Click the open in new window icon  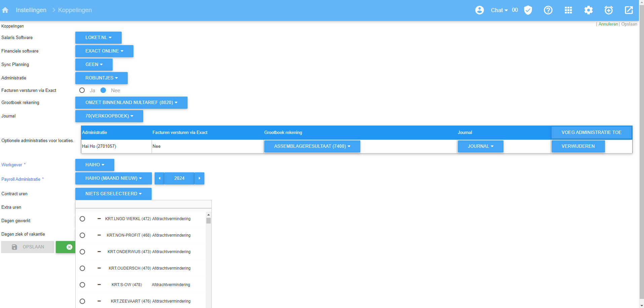[629, 10]
